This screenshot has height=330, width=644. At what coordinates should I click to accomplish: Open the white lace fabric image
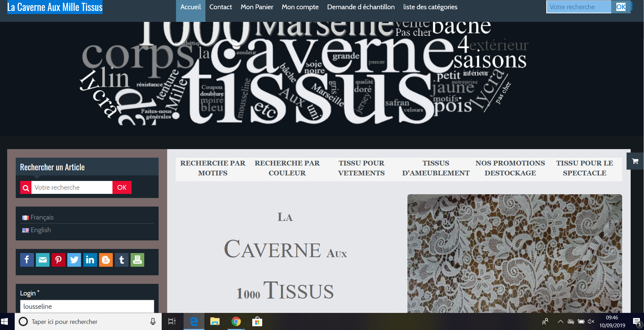(x=515, y=253)
